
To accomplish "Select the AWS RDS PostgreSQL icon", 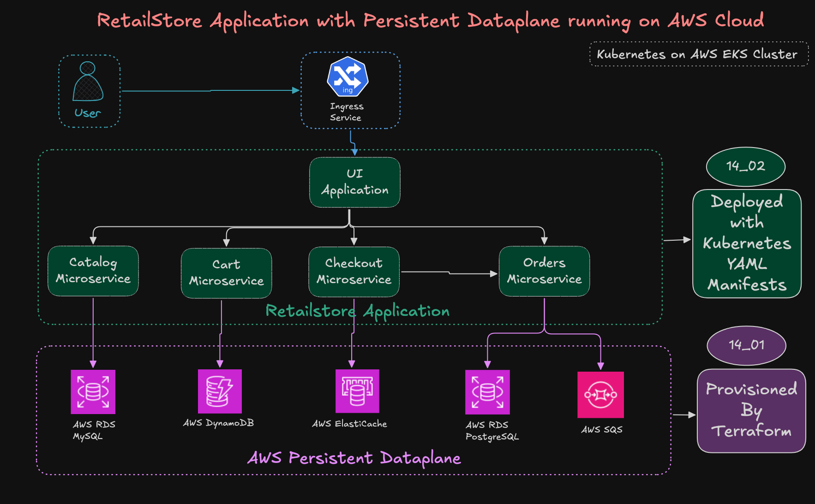I will [487, 392].
